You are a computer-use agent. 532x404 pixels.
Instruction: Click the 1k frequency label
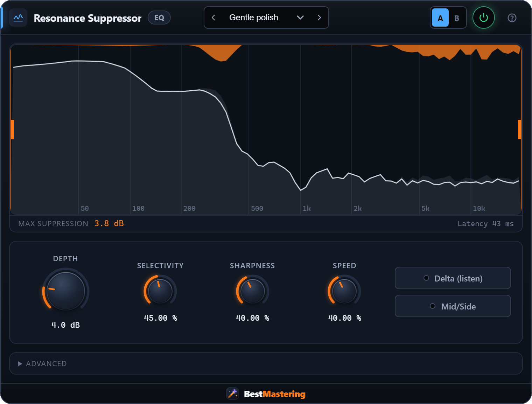[x=307, y=208]
